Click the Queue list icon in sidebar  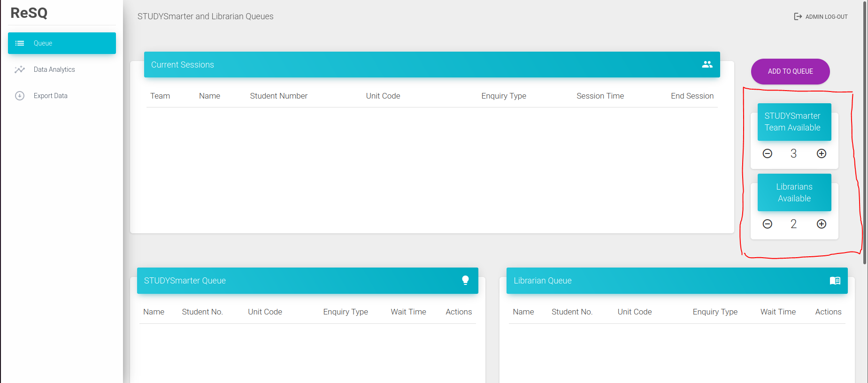pyautogui.click(x=20, y=43)
